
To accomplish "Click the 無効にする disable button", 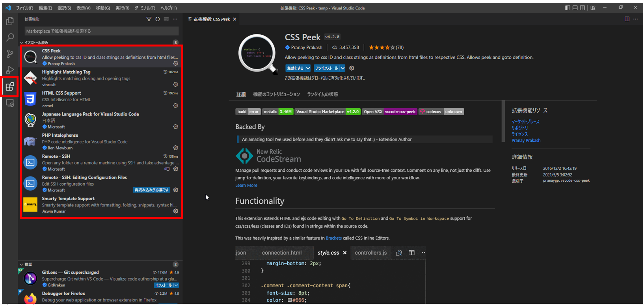I will point(295,68).
